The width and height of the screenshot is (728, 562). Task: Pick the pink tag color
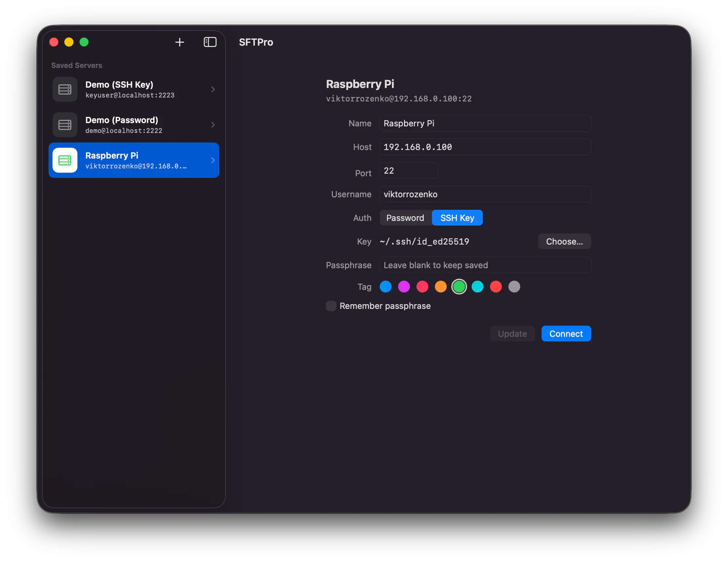[x=422, y=287]
